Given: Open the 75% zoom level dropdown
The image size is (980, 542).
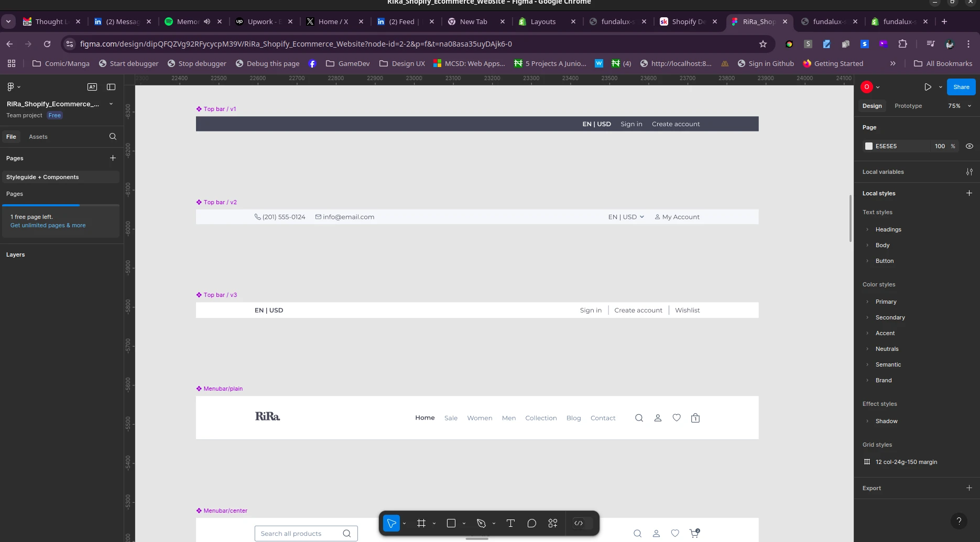Looking at the screenshot, I should click(959, 106).
